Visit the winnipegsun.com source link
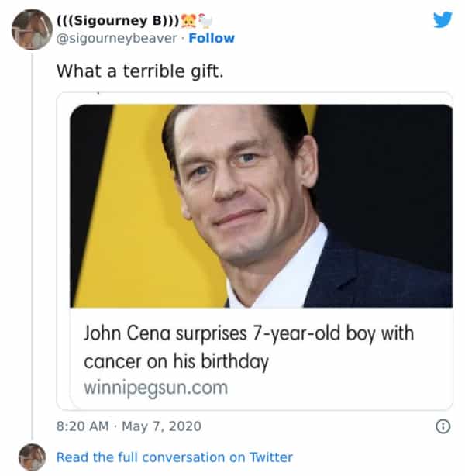This screenshot has width=465, height=476. (156, 388)
